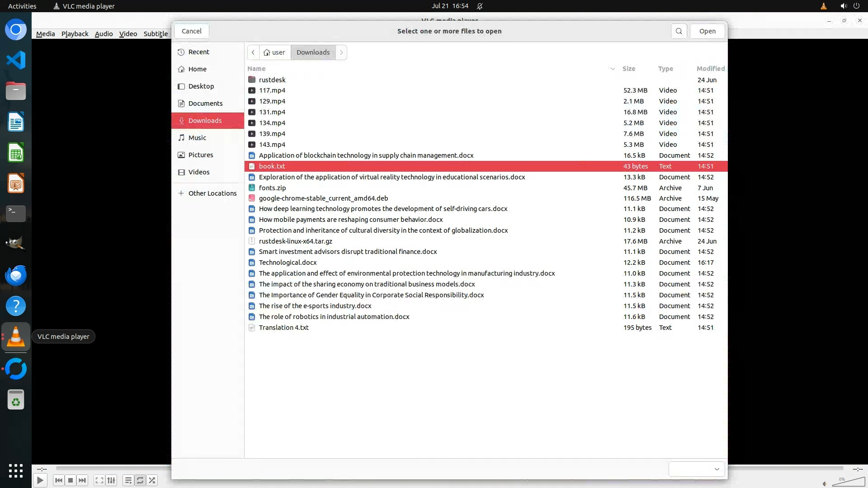
Task: Toggle fullscreen video mode
Action: pos(99,480)
